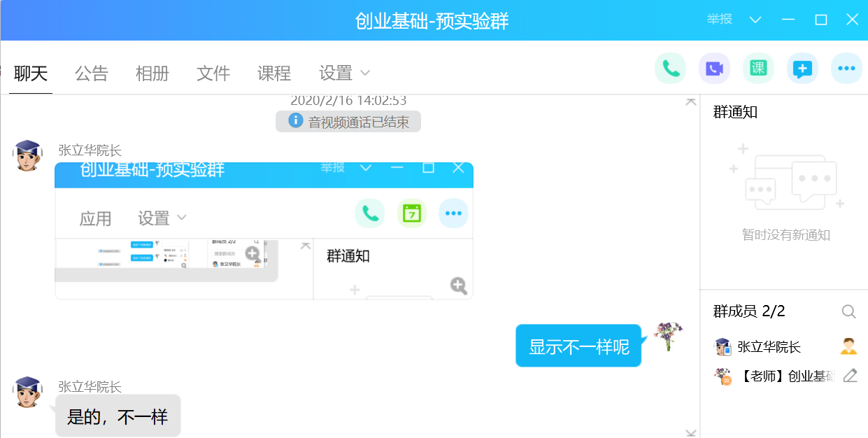Open the 文件 tab
The width and height of the screenshot is (868, 438).
pyautogui.click(x=213, y=73)
